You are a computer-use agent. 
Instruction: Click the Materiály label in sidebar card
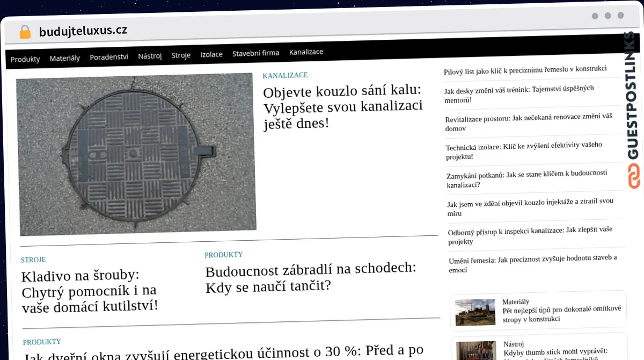pos(516,302)
